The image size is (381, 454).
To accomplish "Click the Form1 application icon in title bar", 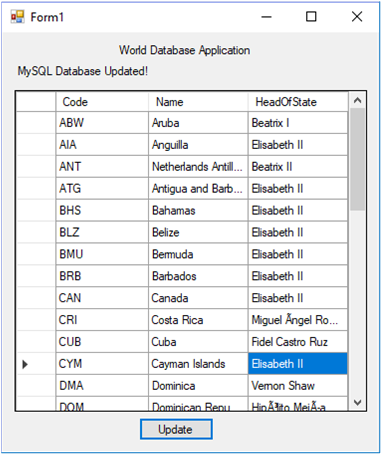I will pyautogui.click(x=17, y=17).
